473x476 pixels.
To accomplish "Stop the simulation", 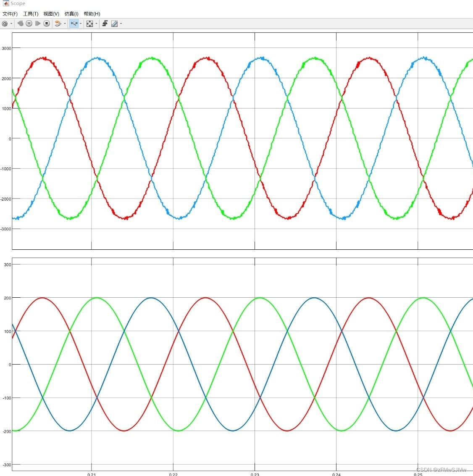I will (46, 24).
